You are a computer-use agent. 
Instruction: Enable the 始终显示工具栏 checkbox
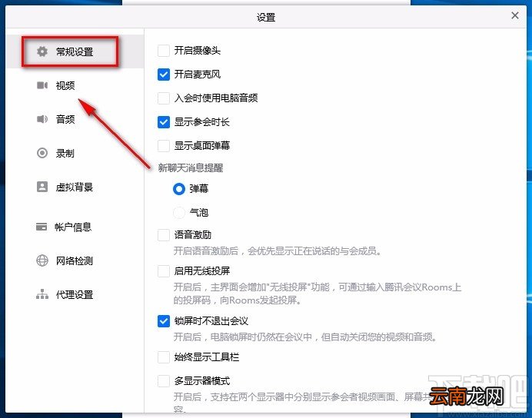click(164, 357)
